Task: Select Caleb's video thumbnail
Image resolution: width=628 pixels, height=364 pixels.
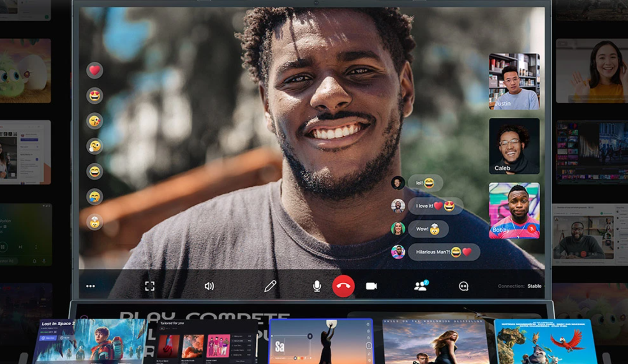Action: 514,146
